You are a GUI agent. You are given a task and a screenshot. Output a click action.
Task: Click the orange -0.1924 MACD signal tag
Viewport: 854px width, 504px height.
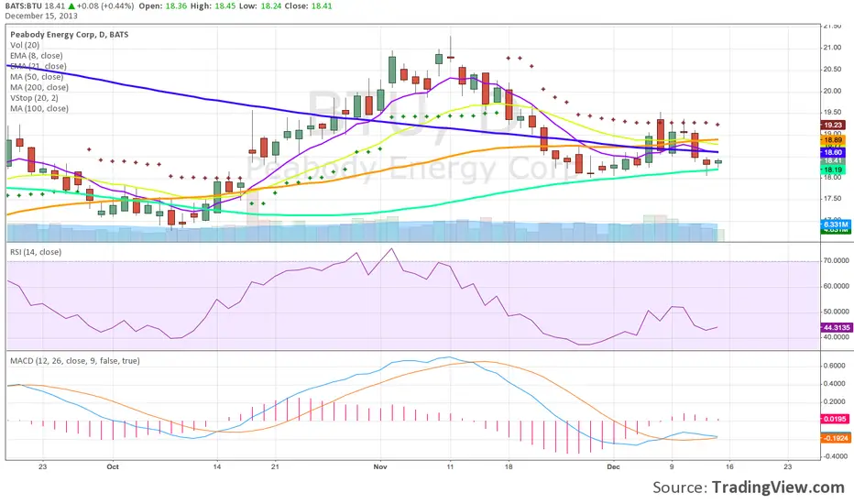(836, 438)
